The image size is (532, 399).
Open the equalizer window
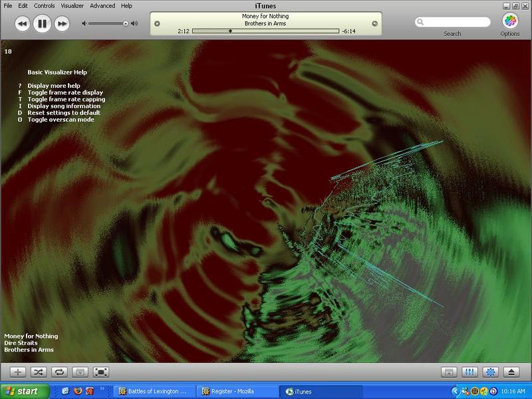click(470, 372)
